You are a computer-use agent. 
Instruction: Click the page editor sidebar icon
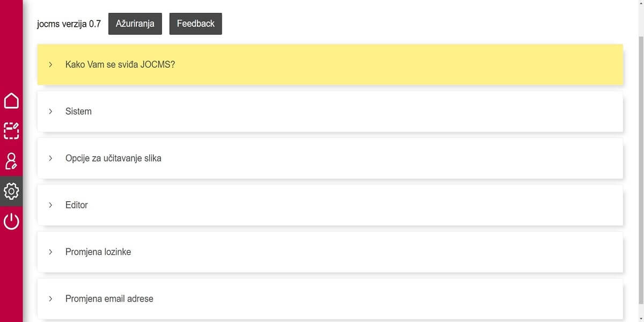[11, 131]
